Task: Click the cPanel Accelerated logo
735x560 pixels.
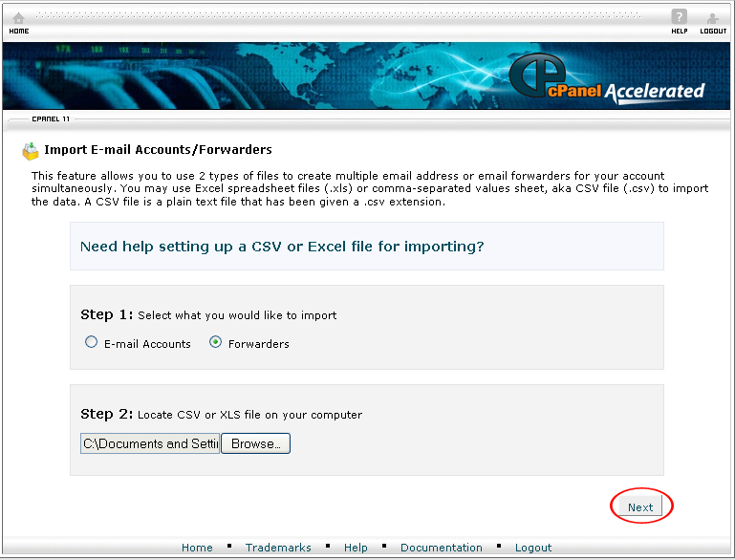Action: (607, 78)
